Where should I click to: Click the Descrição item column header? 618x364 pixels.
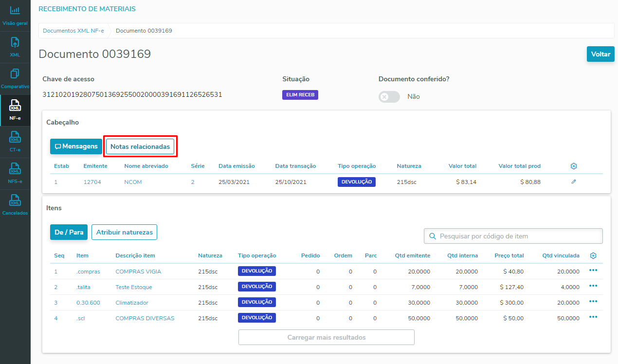(135, 255)
